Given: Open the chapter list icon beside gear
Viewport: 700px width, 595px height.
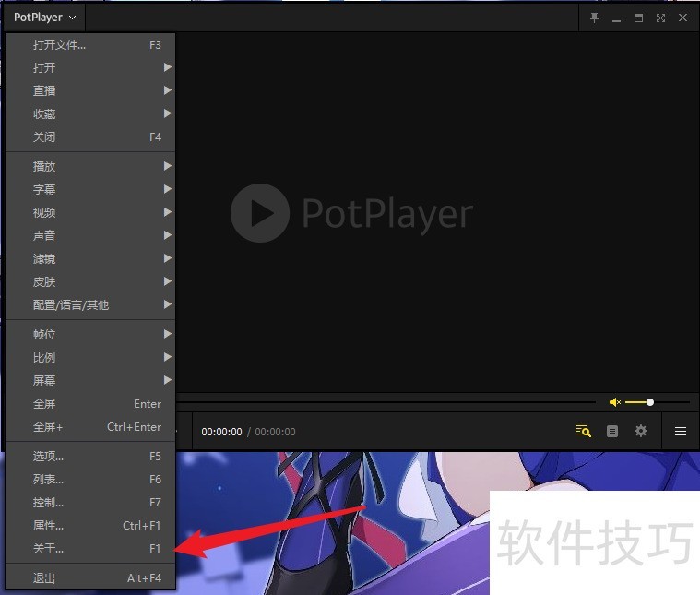Looking at the screenshot, I should (x=612, y=431).
